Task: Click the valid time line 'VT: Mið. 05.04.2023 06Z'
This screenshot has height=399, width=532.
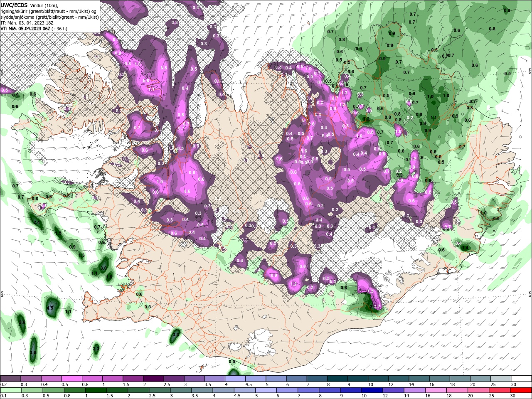Action: pyautogui.click(x=25, y=29)
